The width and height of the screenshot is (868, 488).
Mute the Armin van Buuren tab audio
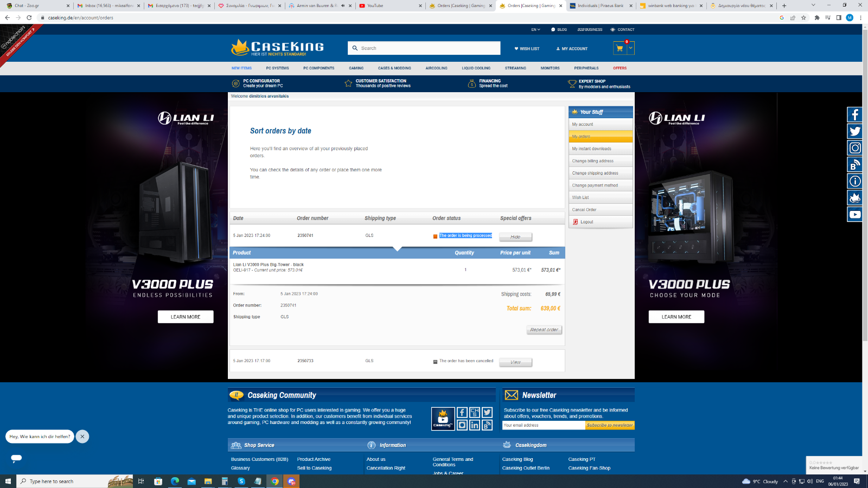pyautogui.click(x=343, y=5)
